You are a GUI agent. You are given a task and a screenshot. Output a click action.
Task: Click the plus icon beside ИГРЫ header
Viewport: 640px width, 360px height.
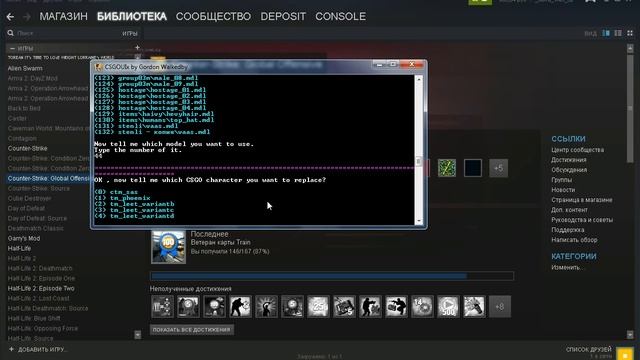click(x=137, y=48)
